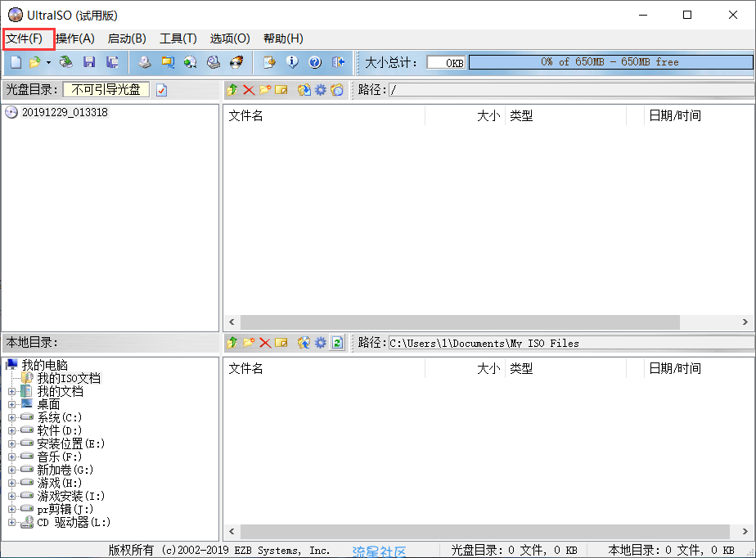Expand the 我的文档 tree node
Viewport: 756px width, 558px height.
12,392
